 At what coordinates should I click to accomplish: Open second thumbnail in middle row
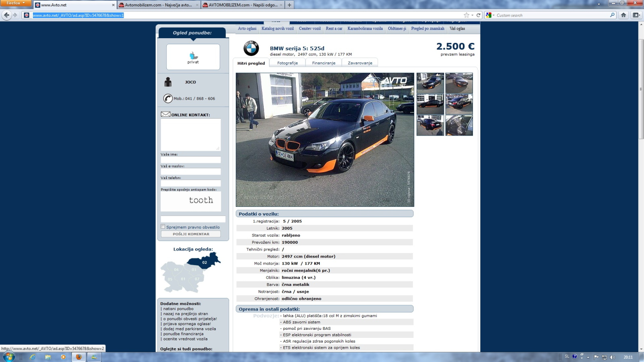tap(459, 104)
